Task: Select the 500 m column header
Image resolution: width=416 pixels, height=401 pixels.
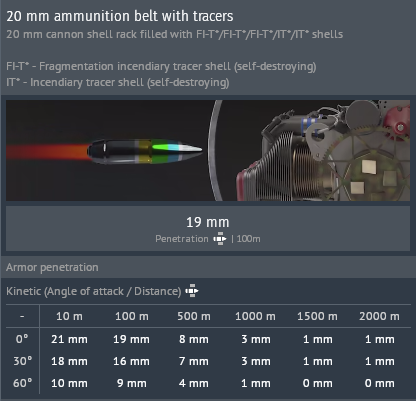Action: 194,316
